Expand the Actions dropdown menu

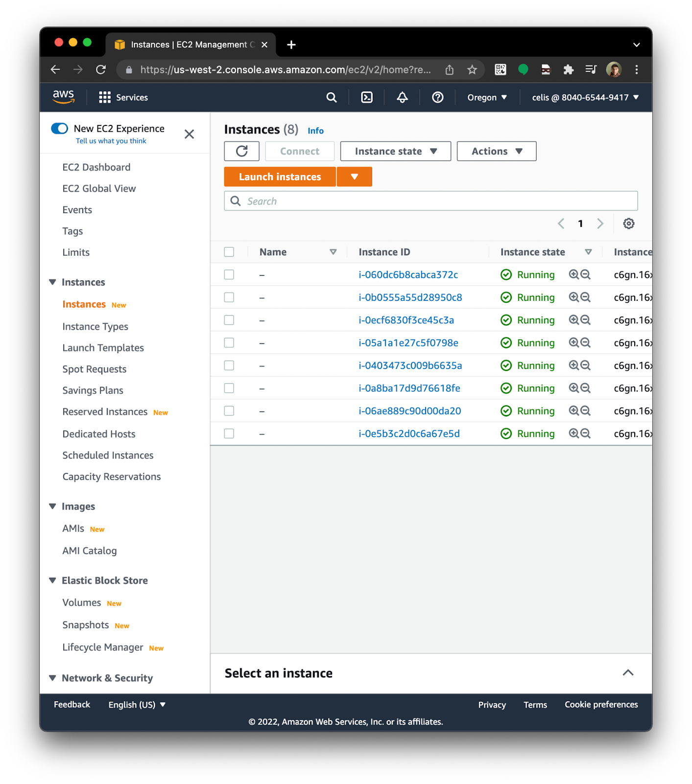[x=496, y=151]
